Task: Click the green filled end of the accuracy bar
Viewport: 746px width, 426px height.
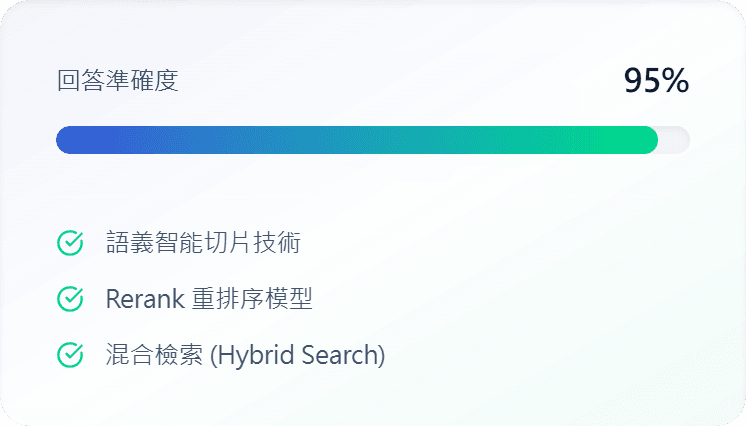Action: 640,140
